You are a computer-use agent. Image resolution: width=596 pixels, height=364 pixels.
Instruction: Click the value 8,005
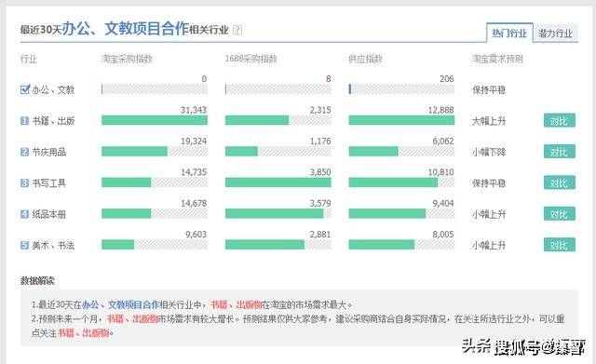pos(443,235)
